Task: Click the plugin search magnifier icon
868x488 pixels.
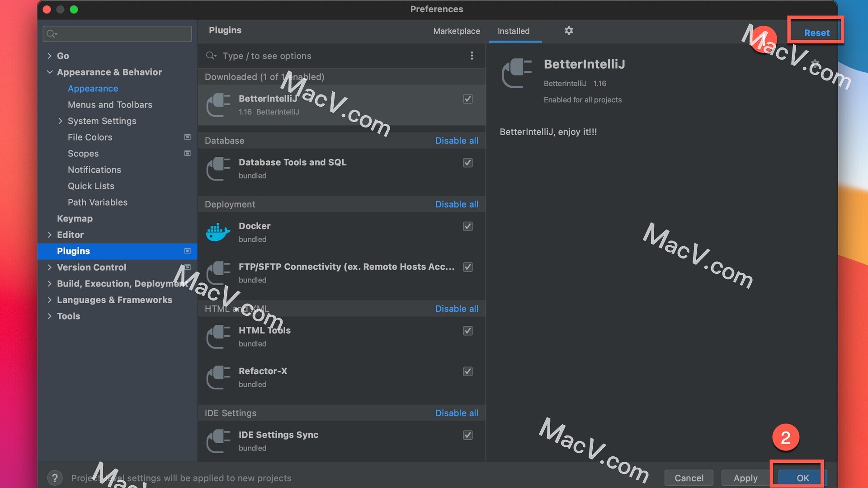Action: pyautogui.click(x=211, y=56)
